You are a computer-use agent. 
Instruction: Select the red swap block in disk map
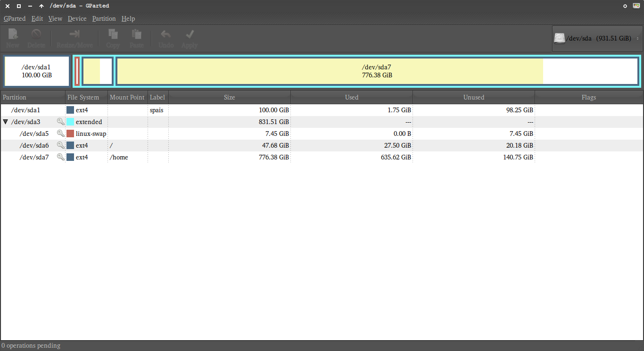click(77, 71)
